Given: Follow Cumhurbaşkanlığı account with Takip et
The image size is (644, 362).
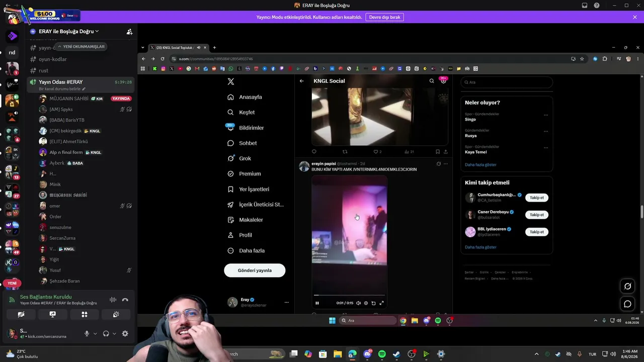Looking at the screenshot, I should point(537,198).
